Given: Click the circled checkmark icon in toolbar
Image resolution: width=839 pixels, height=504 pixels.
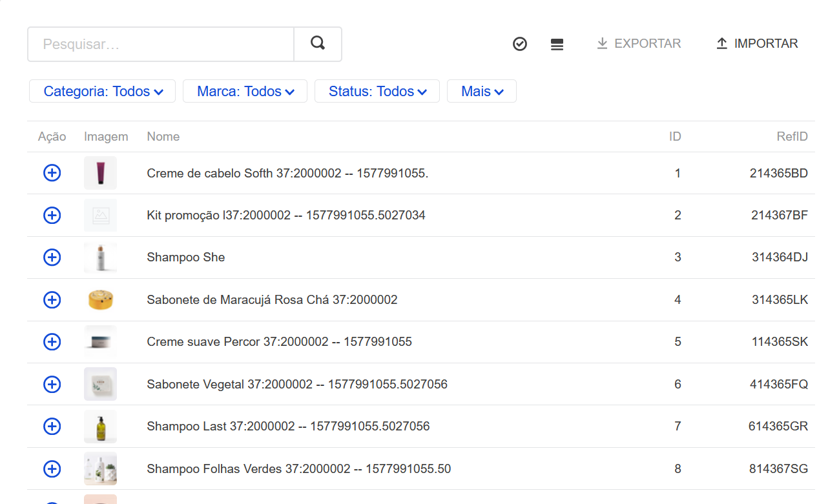Looking at the screenshot, I should (x=520, y=44).
